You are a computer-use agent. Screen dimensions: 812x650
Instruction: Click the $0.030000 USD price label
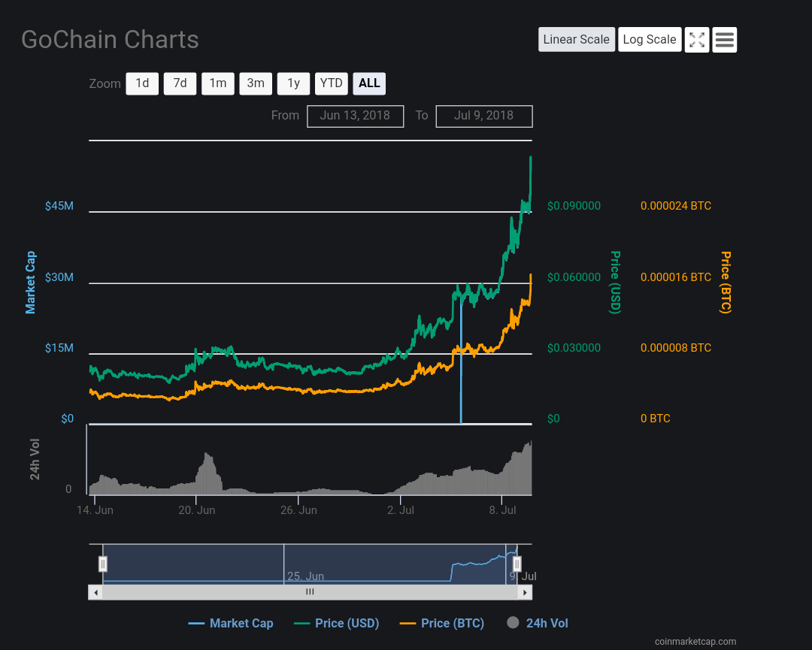coord(574,348)
